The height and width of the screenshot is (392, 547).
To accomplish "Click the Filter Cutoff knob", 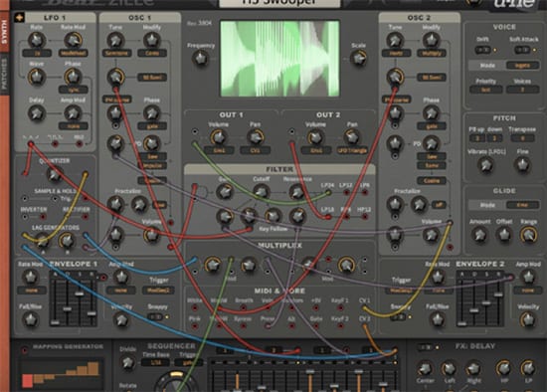I will tap(261, 192).
